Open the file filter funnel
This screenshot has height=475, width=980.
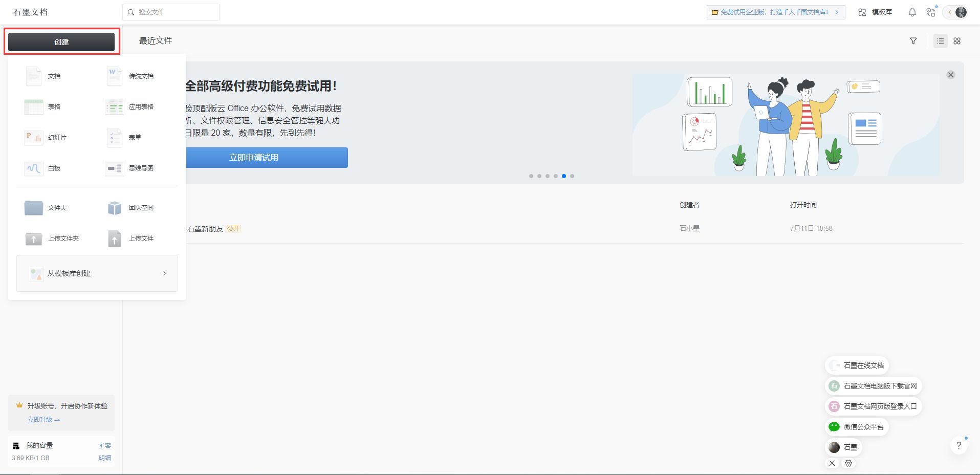(913, 41)
